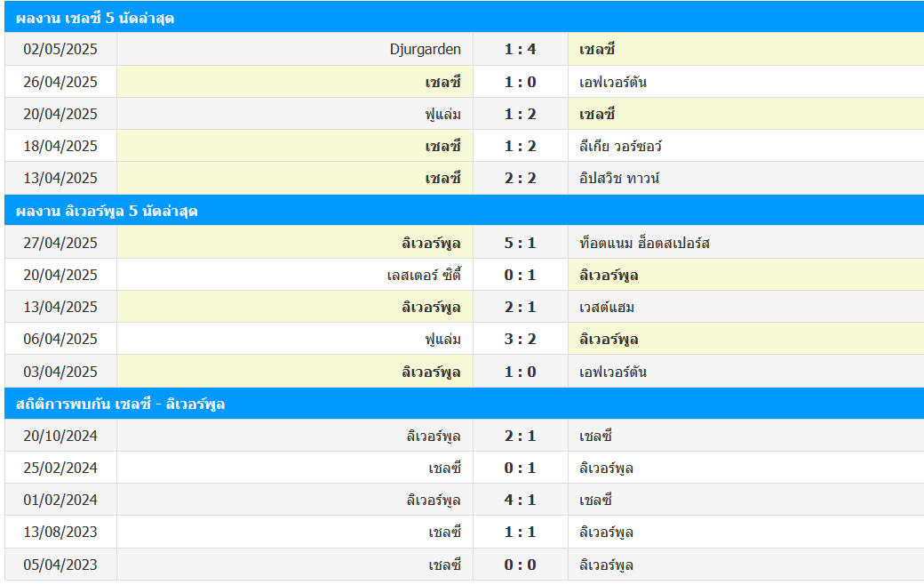Click the 0 : 0 score in the 05/04/2023 row
This screenshot has height=585, width=924.
520,565
